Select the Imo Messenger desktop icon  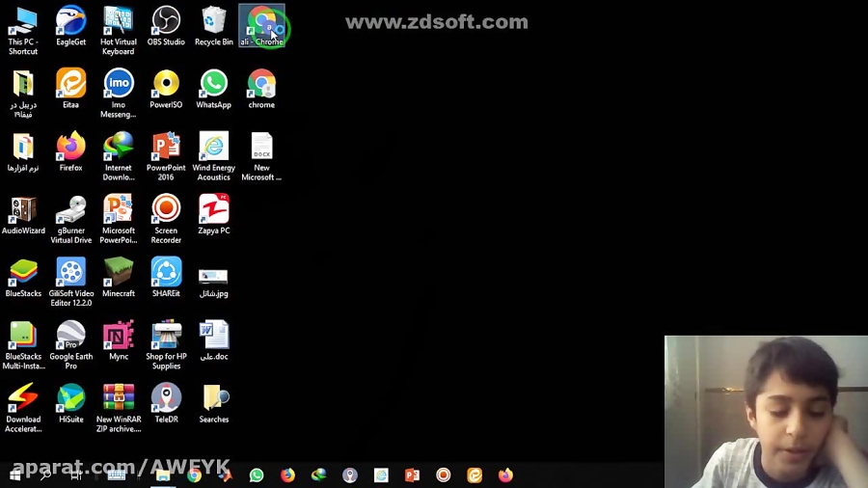[x=119, y=95]
